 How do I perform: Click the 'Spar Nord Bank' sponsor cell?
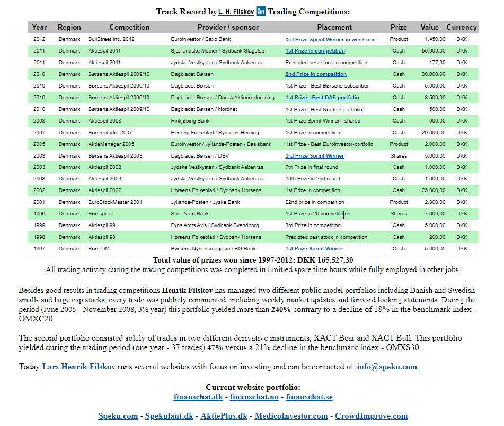[190, 214]
